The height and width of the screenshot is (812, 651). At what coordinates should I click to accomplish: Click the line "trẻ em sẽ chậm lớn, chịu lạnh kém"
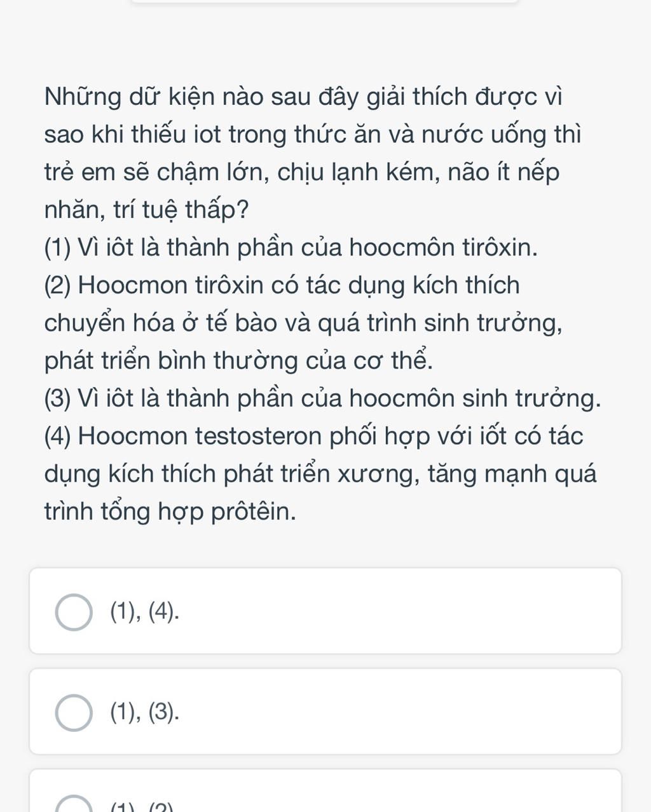coord(302,173)
